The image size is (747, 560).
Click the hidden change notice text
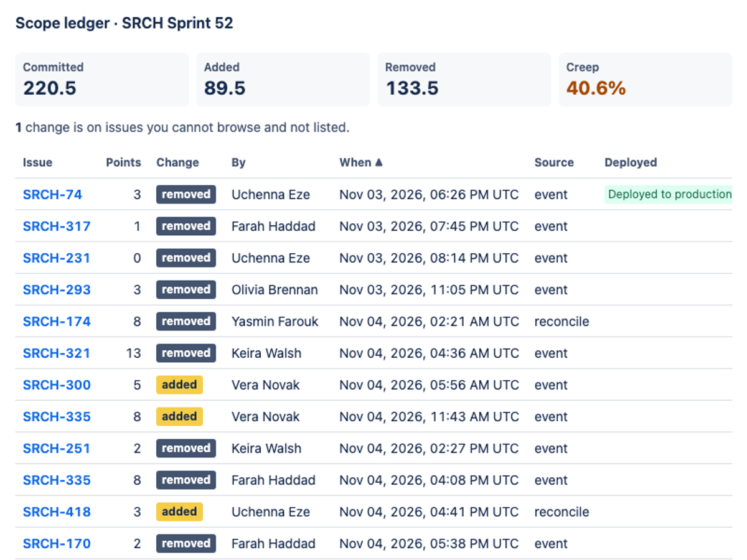(182, 128)
